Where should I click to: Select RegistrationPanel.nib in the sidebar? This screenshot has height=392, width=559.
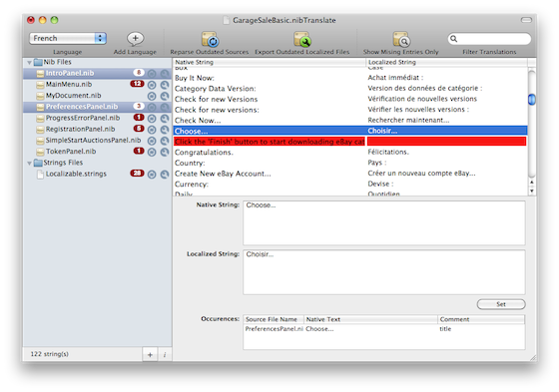coord(80,129)
